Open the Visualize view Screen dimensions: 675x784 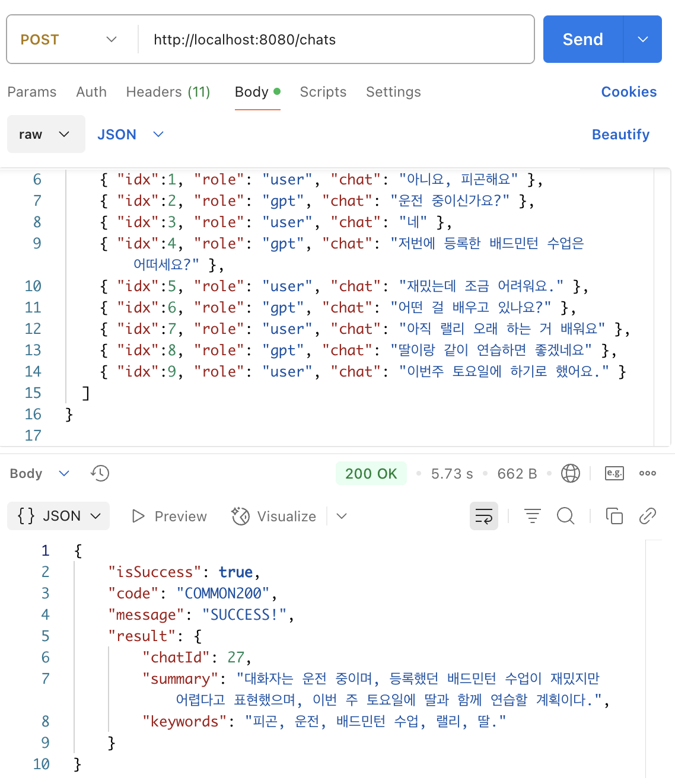coord(274,517)
